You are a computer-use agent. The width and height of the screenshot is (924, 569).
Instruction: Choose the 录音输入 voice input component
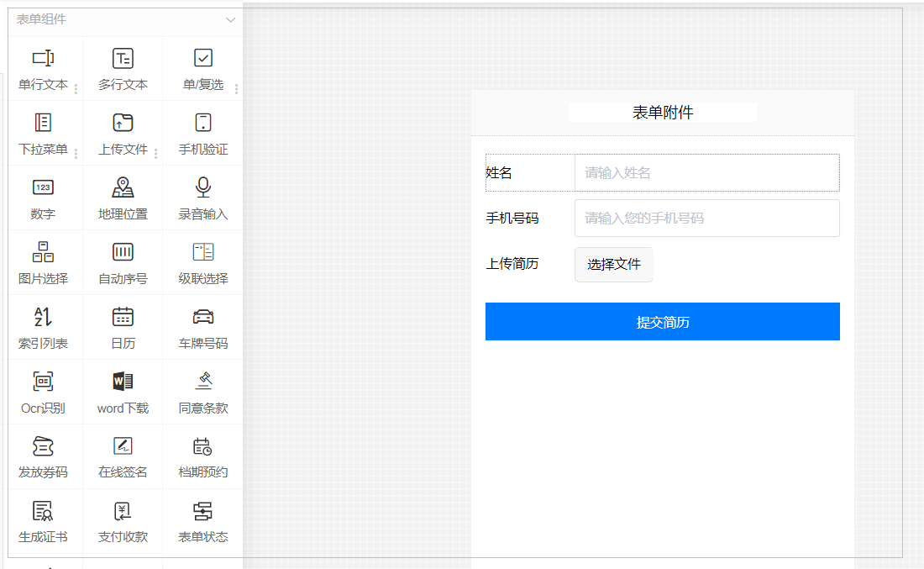coord(202,198)
